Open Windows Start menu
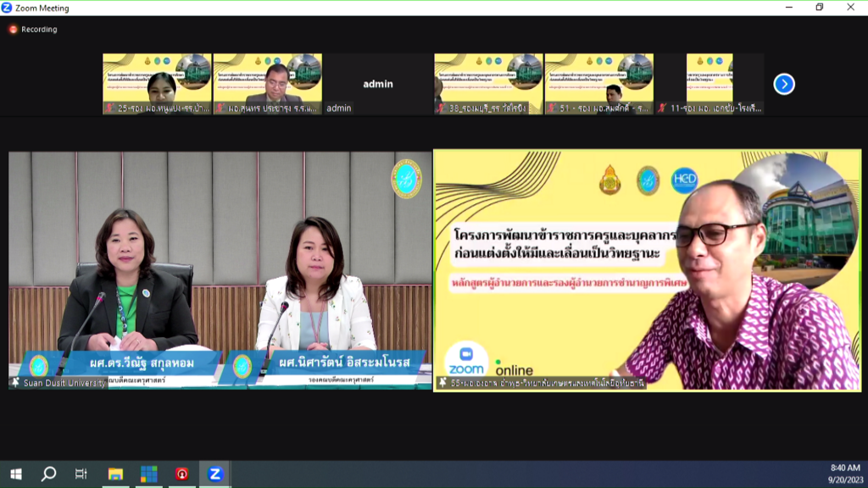 click(15, 474)
